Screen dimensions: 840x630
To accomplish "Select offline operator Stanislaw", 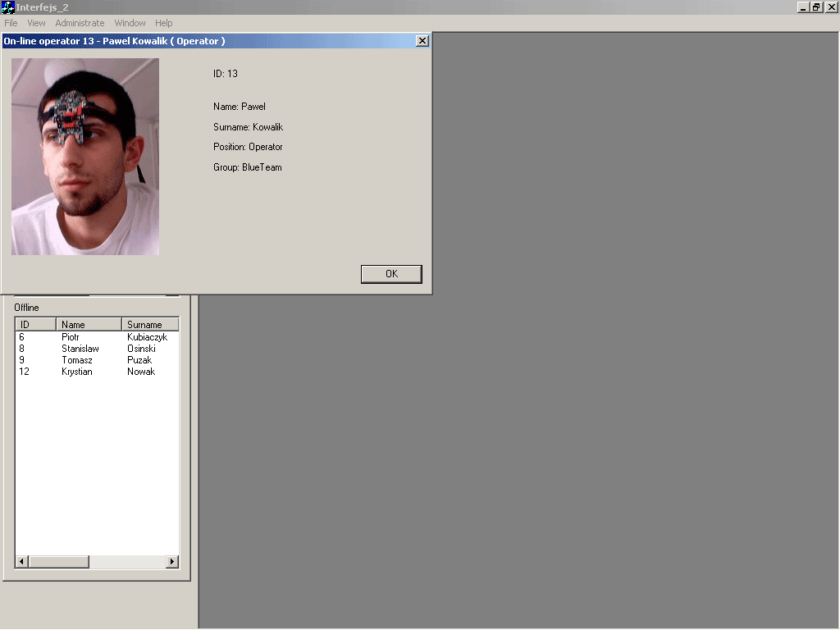I will click(x=80, y=349).
